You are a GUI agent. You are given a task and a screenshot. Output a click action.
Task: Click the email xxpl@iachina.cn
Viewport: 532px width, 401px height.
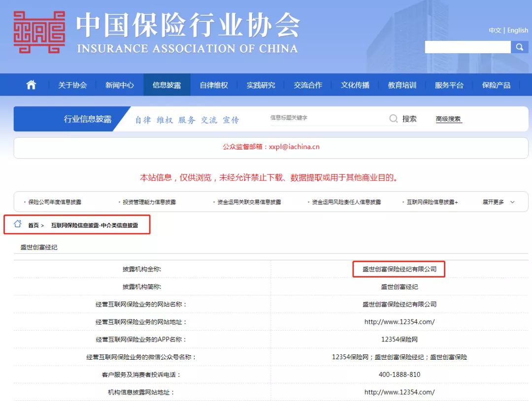click(294, 147)
